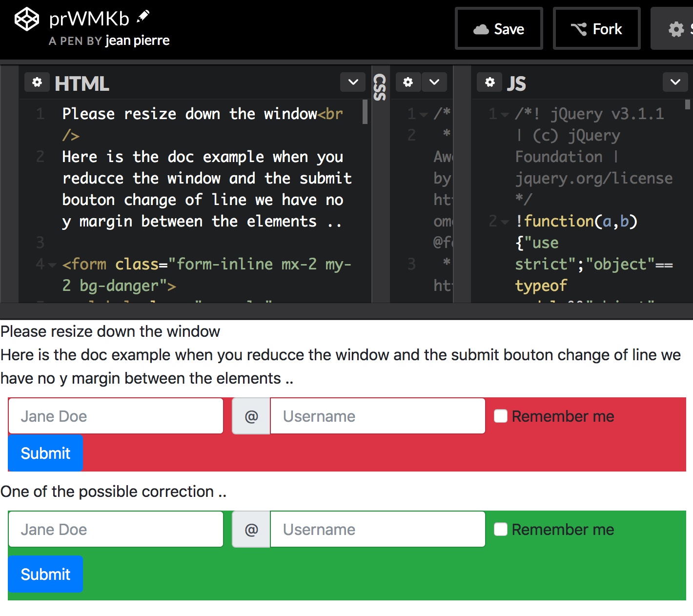Collapse the CSS editor panel via its chevron

(434, 82)
